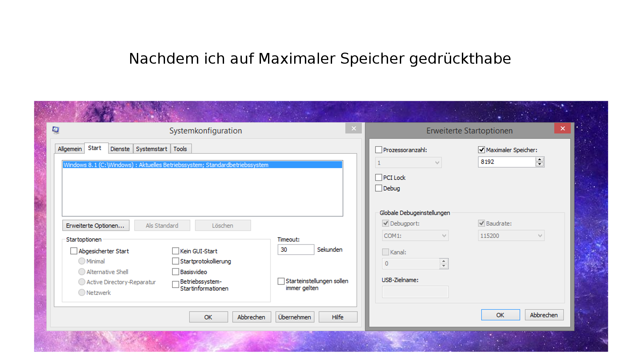This screenshot has width=644, height=362.
Task: Select the Netzwerk radio option
Action: click(x=82, y=293)
